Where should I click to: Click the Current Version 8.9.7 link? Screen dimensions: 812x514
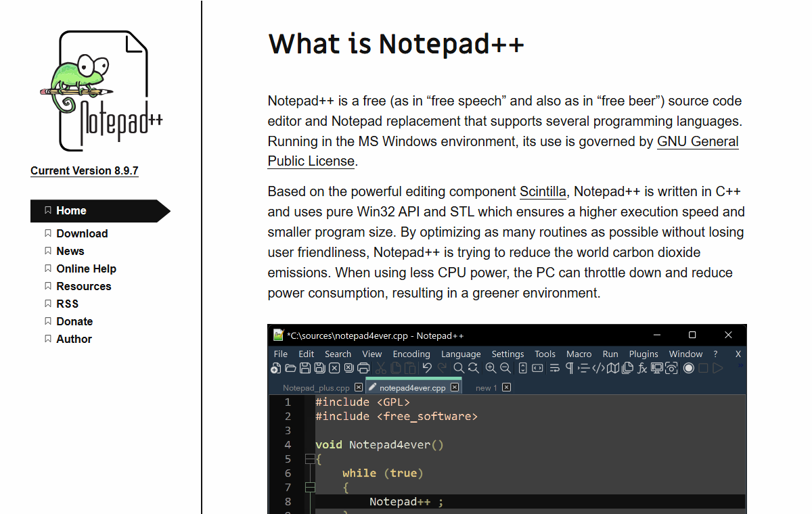pos(85,170)
